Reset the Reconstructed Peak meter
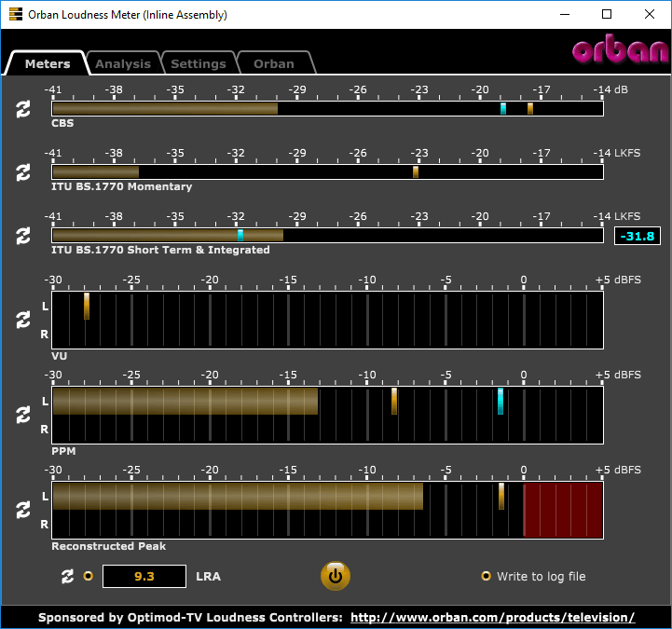 tap(23, 511)
